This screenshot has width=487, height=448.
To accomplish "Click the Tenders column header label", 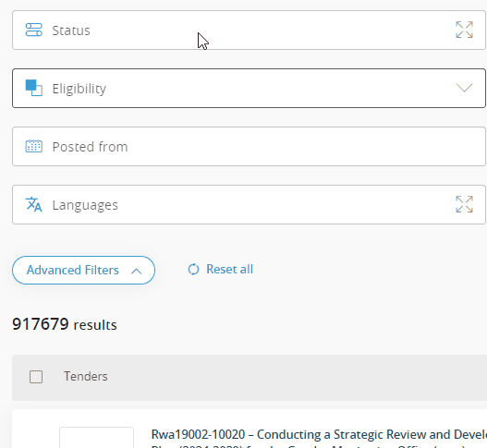I will pos(86,376).
